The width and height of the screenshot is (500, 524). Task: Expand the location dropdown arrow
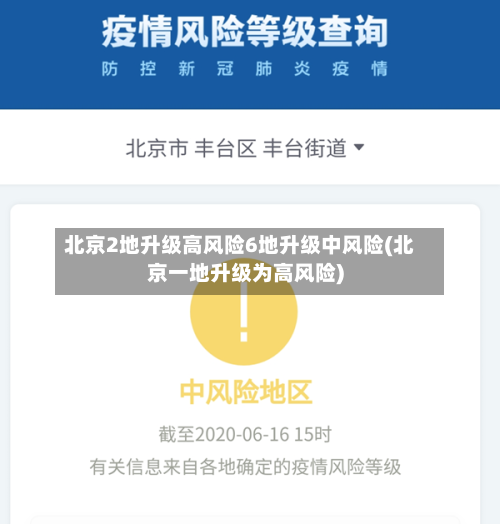(x=359, y=147)
